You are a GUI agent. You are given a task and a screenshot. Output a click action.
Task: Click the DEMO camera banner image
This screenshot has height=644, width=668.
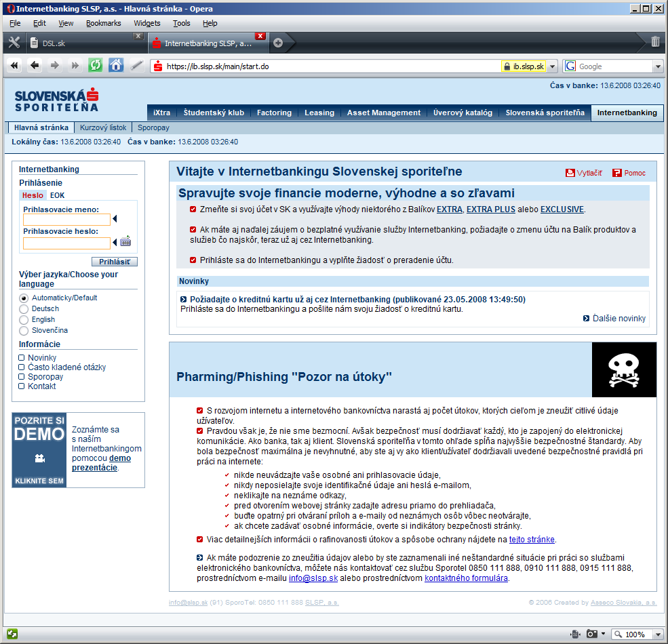pos(39,449)
